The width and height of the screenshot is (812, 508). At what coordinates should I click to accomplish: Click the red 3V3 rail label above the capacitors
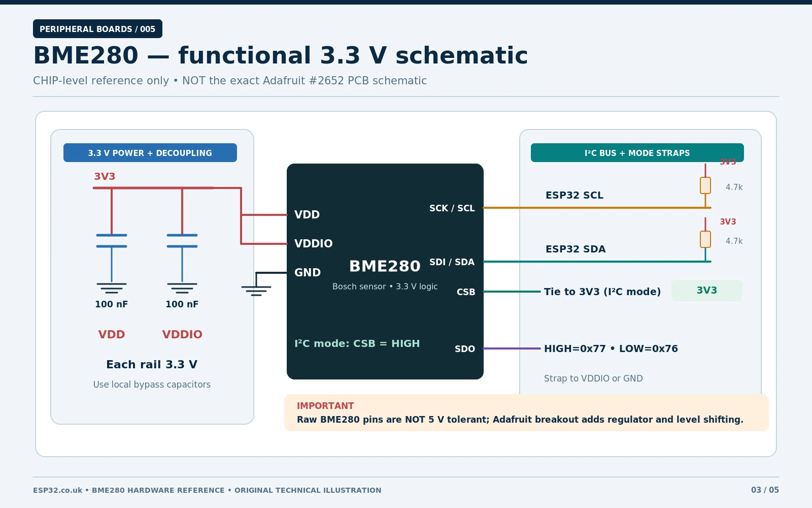point(105,177)
